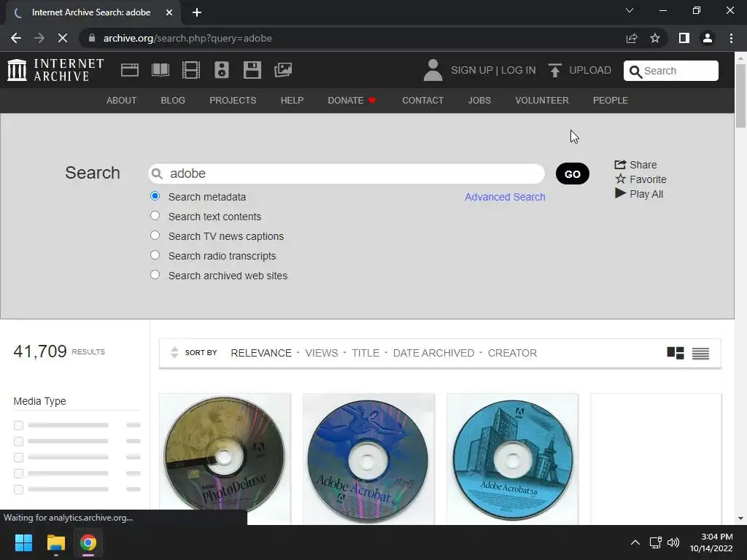Open Chrome tab search dropdown
Viewport: 747px width, 560px height.
pos(630,10)
